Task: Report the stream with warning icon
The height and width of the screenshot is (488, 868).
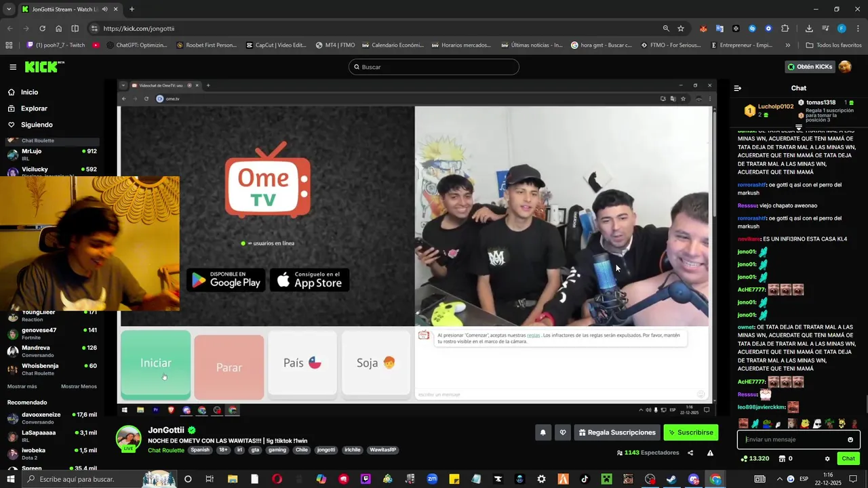Action: tap(710, 453)
